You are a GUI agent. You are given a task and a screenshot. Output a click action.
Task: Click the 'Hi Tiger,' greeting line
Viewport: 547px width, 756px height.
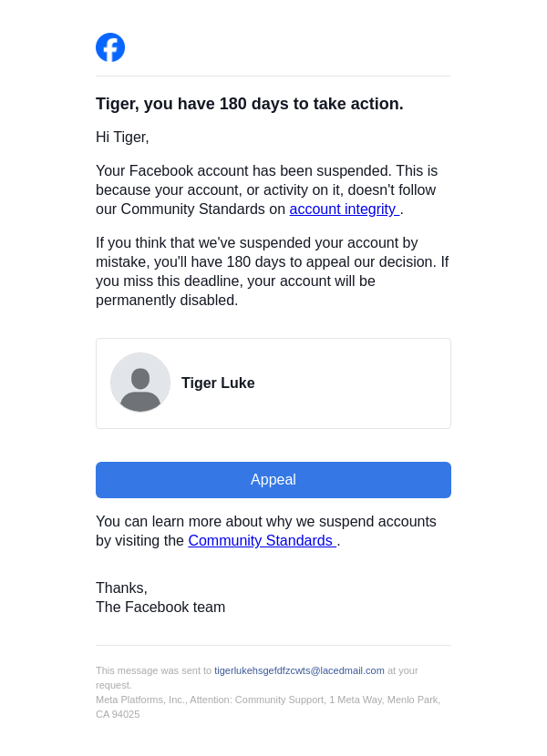click(122, 138)
